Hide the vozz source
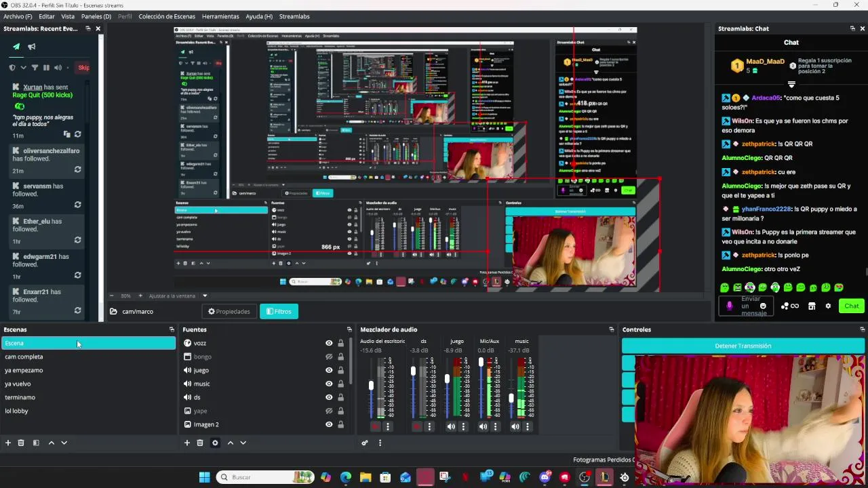Image resolution: width=868 pixels, height=488 pixels. point(329,343)
